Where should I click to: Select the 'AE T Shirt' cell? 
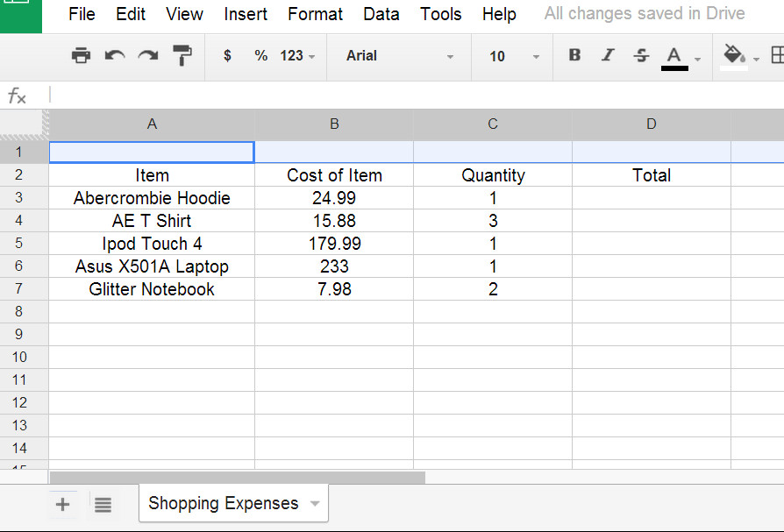(x=152, y=221)
